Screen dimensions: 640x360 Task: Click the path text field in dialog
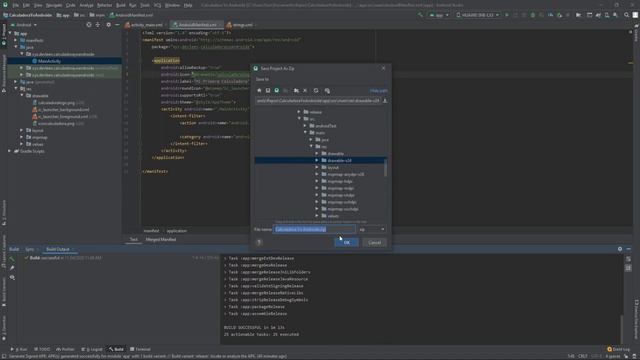pyautogui.click(x=318, y=100)
